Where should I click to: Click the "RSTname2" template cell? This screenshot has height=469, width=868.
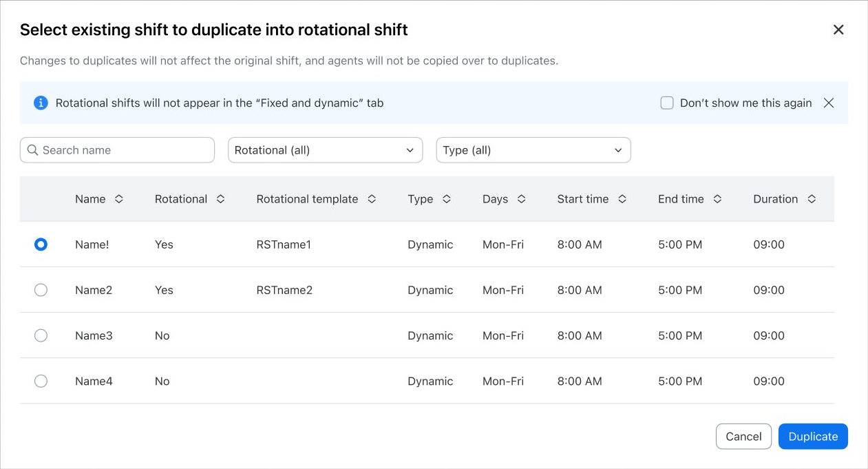click(284, 290)
